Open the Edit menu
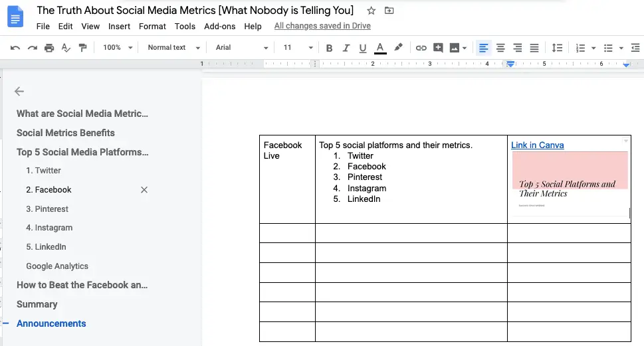Viewport: 644px width, 346px height. pos(65,27)
